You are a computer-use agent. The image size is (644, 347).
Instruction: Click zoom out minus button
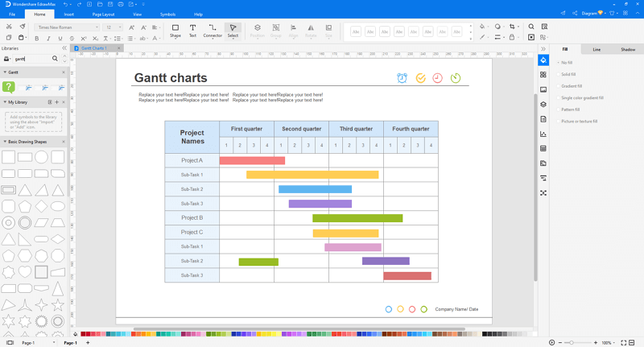(x=560, y=342)
